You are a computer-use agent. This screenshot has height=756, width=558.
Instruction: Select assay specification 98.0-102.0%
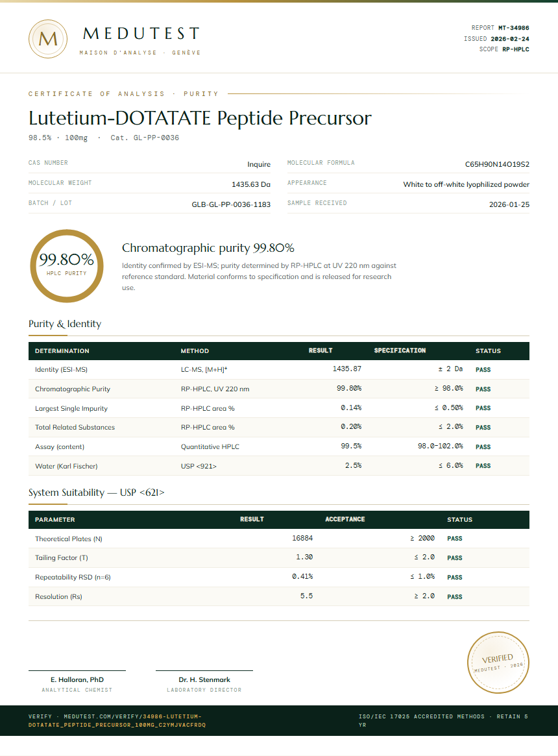coord(441,446)
